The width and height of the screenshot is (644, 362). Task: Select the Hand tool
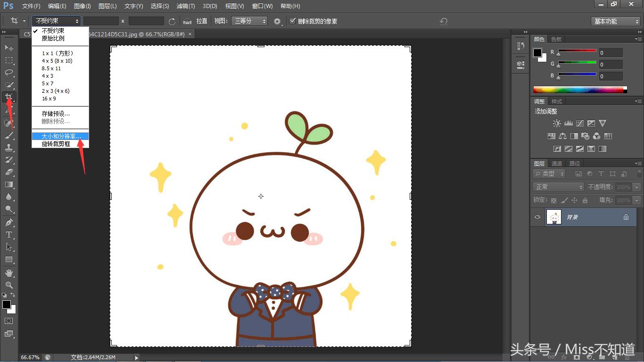[8, 273]
